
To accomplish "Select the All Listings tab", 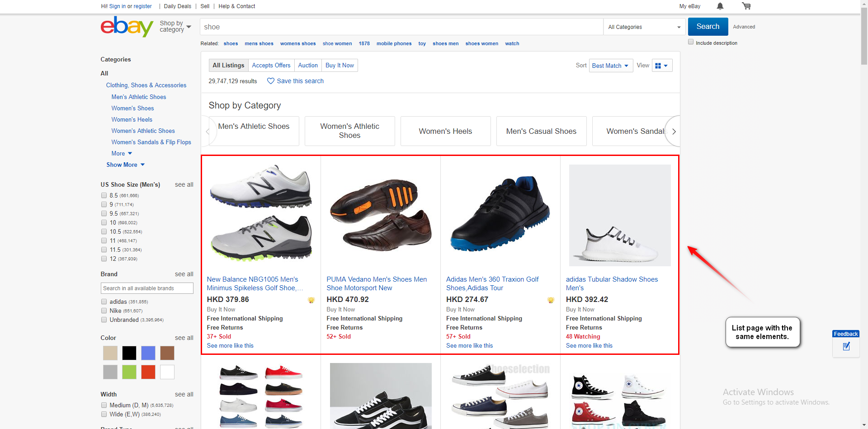I will 228,65.
